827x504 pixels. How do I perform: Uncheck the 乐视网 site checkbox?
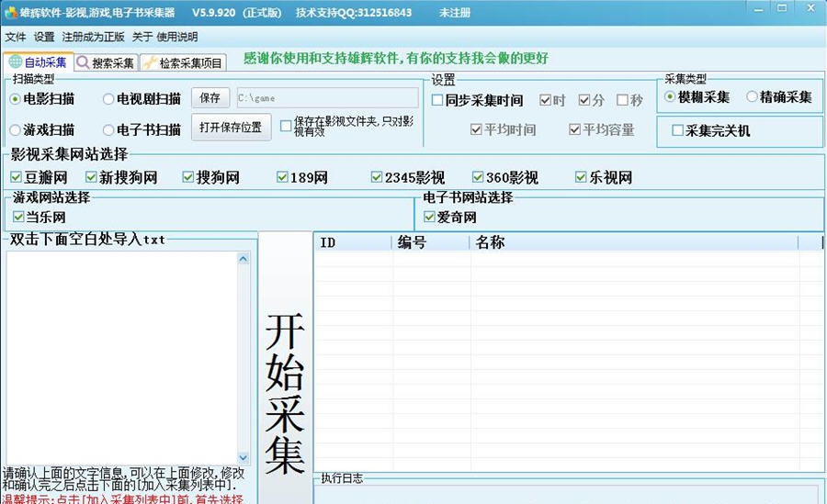click(x=581, y=177)
